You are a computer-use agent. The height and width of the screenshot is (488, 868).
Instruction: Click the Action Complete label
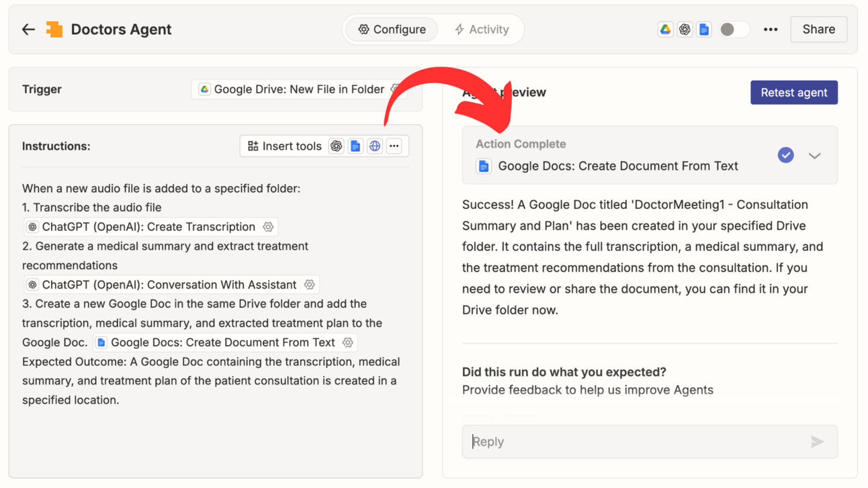click(x=521, y=144)
